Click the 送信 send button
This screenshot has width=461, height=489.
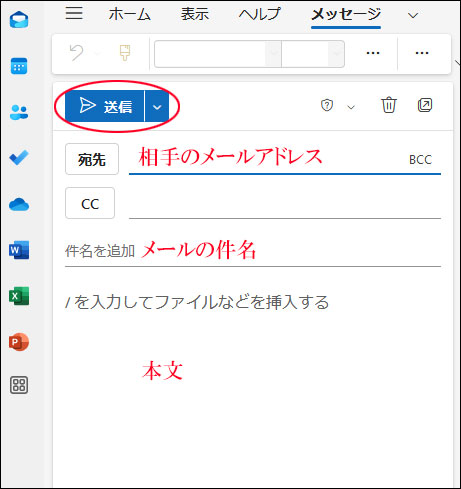tap(105, 106)
